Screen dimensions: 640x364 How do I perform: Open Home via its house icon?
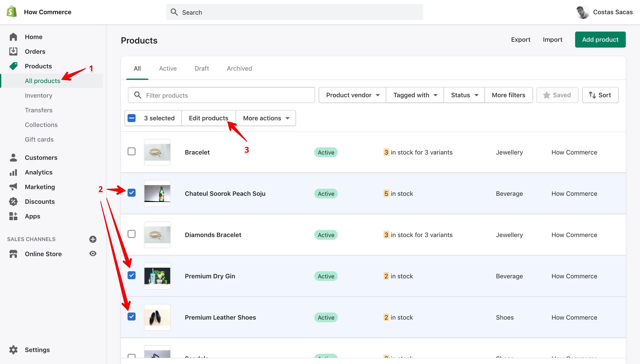(x=13, y=37)
